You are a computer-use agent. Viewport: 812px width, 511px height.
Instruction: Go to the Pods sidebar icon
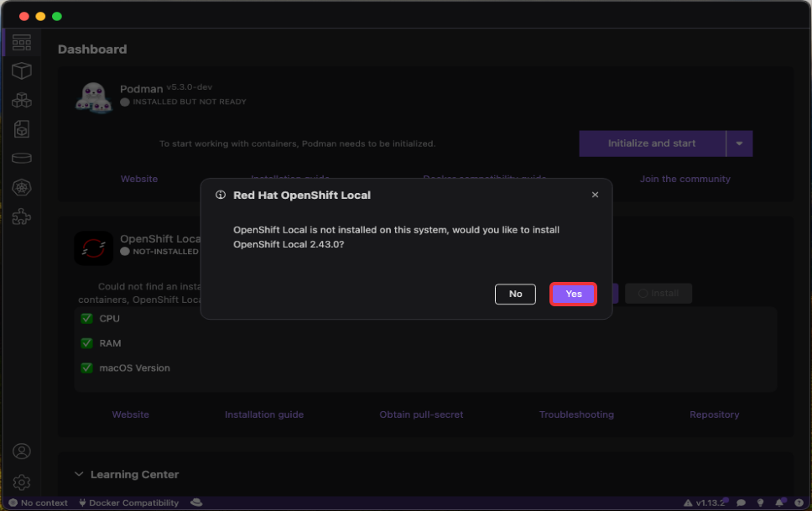pyautogui.click(x=22, y=100)
